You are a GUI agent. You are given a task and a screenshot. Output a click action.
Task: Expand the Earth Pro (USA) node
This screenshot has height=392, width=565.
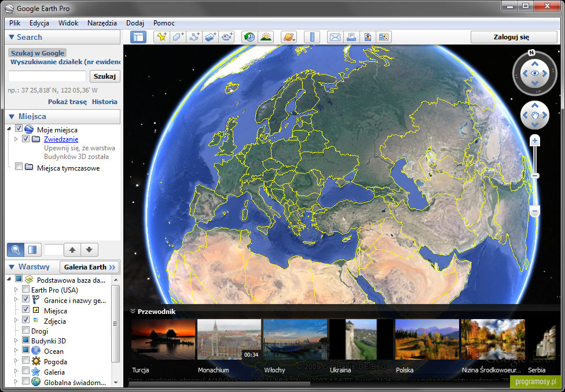(16, 290)
